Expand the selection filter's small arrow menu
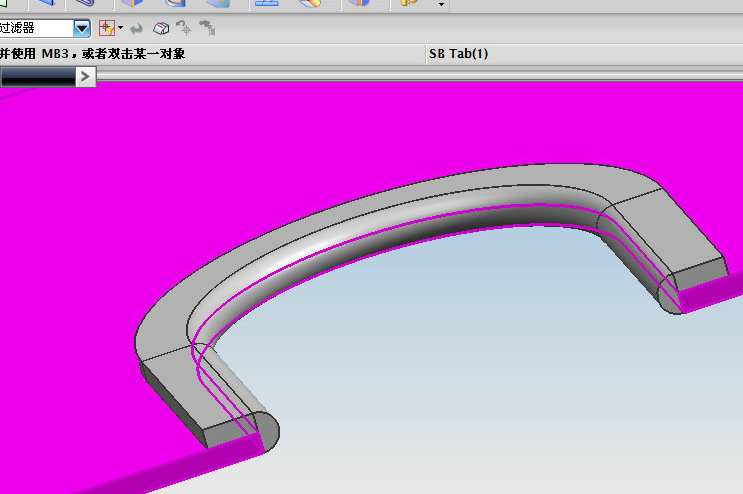This screenshot has height=494, width=743. tap(120, 28)
